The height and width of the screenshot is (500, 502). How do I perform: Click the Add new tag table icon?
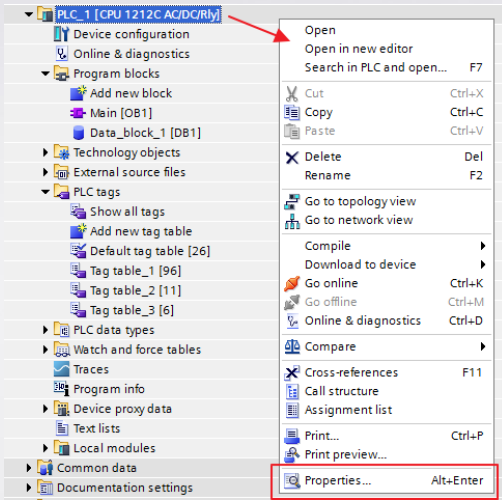(78, 231)
